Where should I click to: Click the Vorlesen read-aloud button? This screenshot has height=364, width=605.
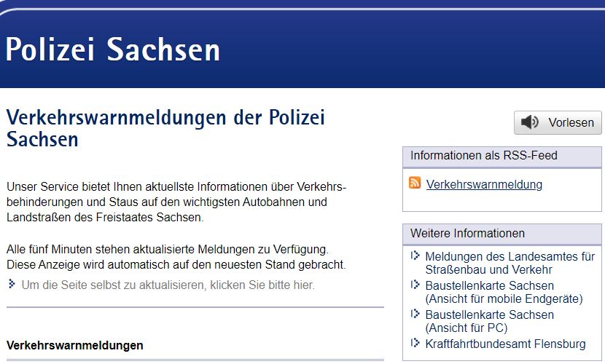[558, 122]
